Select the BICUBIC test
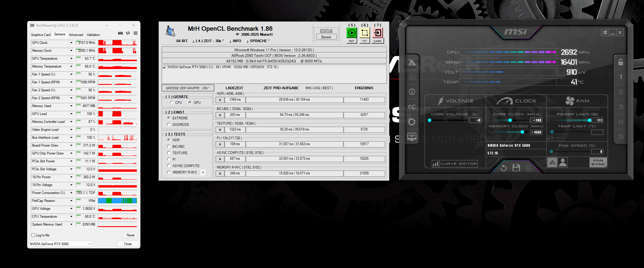 pos(169,147)
